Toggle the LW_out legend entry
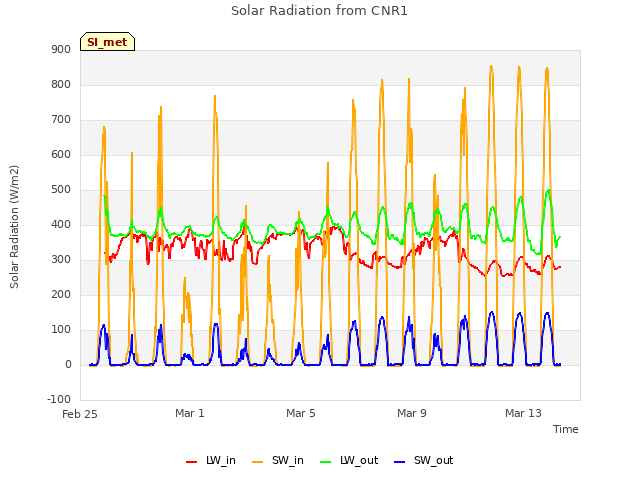Screen dimensions: 640x480 click(349, 460)
